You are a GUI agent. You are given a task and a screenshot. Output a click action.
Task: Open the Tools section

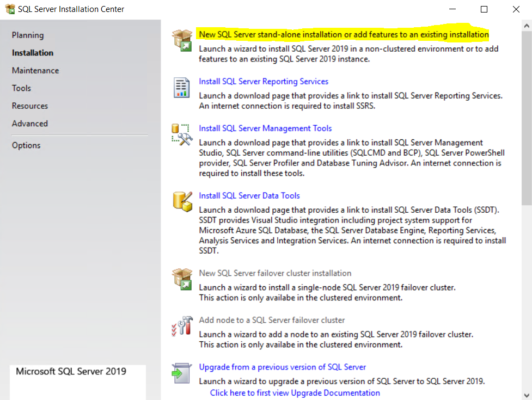(x=22, y=88)
